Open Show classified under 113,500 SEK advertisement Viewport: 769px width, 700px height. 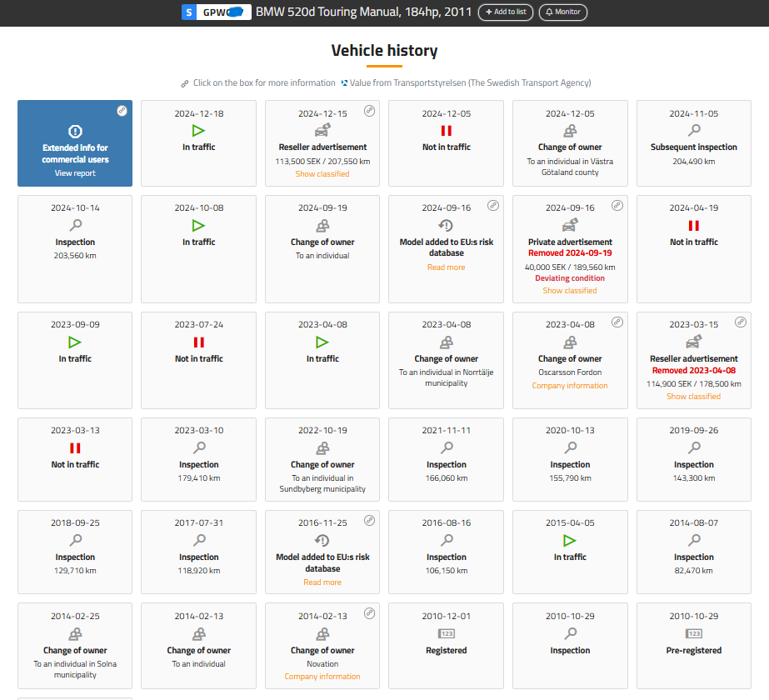322,174
